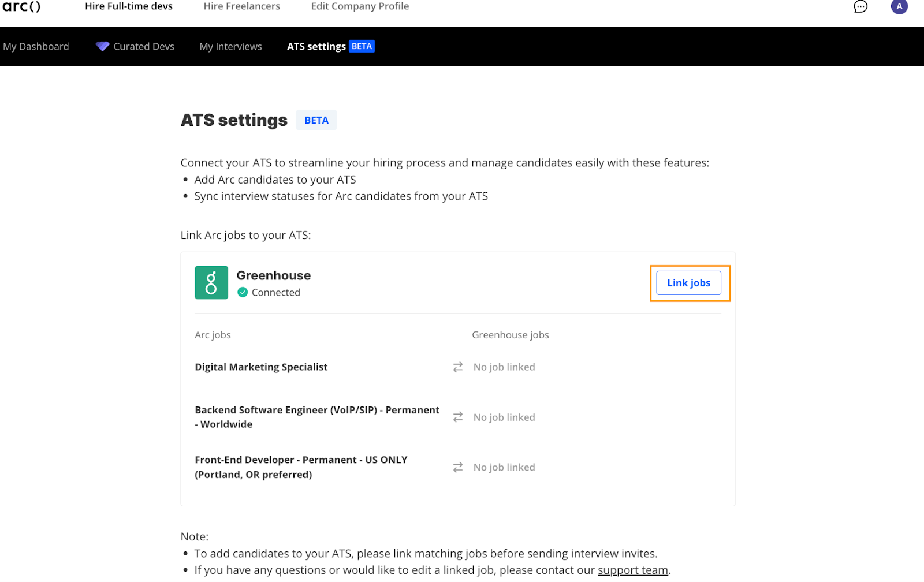The width and height of the screenshot is (924, 582).
Task: Click sync arrows for Front-End Developer
Action: (x=458, y=467)
